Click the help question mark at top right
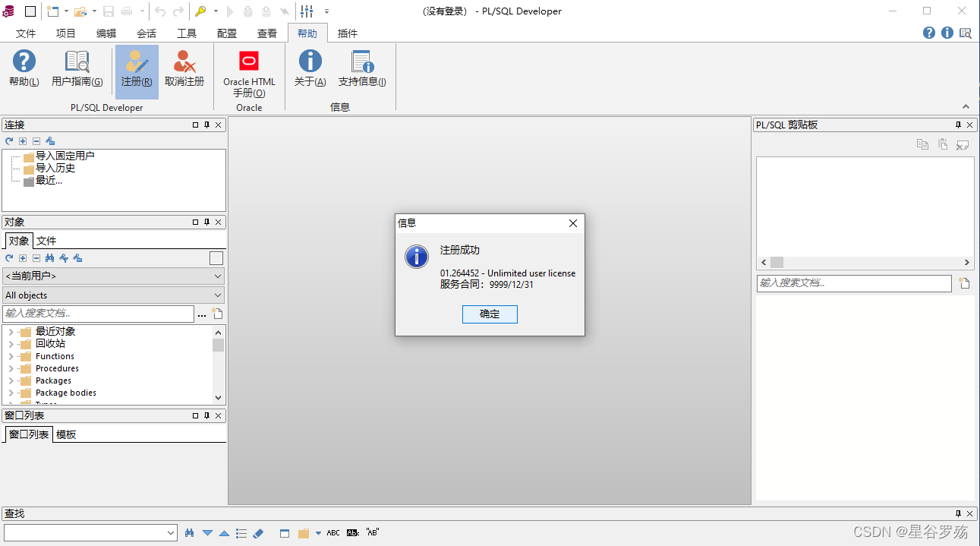980x546 pixels. pyautogui.click(x=929, y=33)
